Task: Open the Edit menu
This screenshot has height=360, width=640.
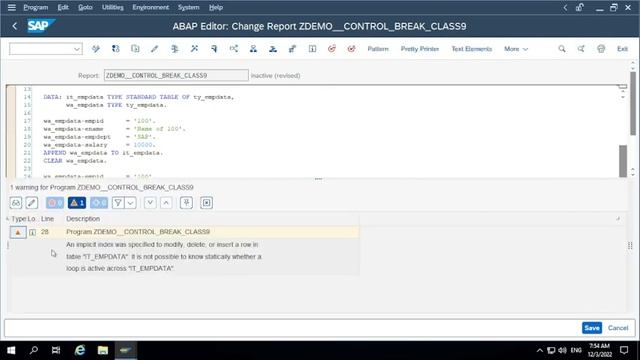Action: point(63,7)
